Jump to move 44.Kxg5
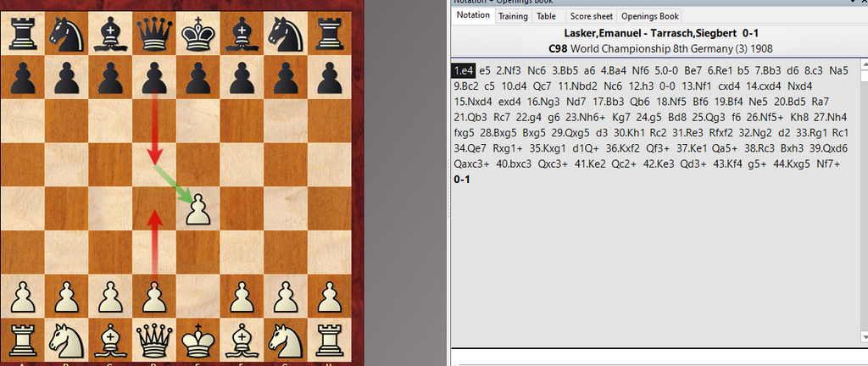The image size is (868, 366). pyautogui.click(x=793, y=164)
